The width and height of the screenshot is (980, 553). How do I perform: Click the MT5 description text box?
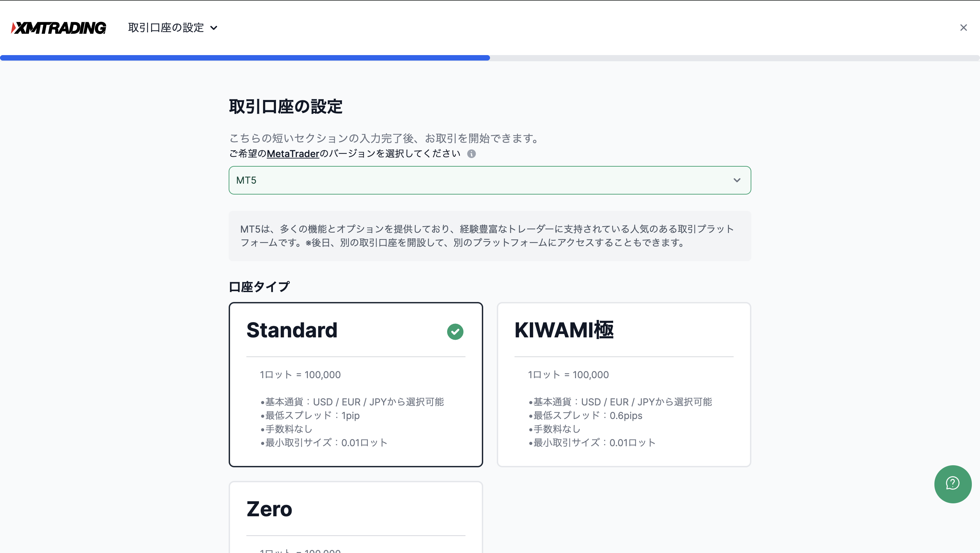[490, 236]
